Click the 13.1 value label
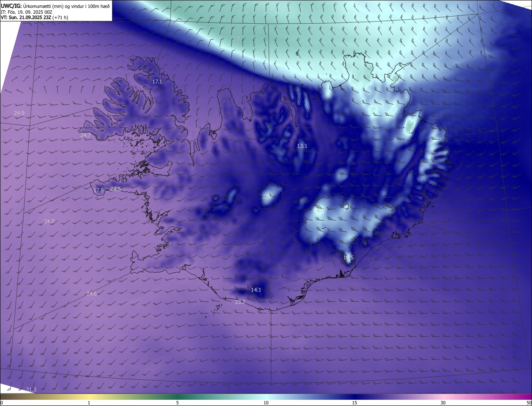 point(302,146)
